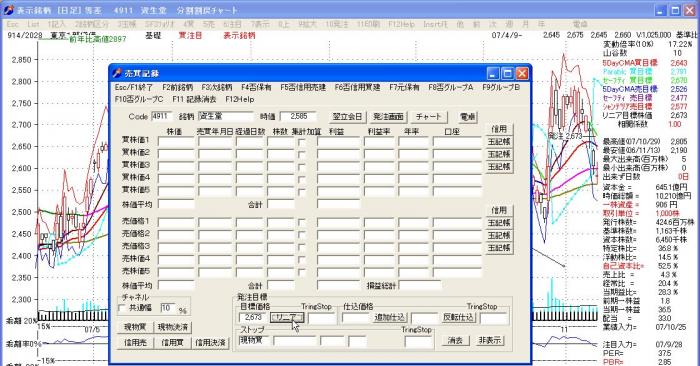Screen dimensions: 700x366
Task: Click the main chart window title icon
Action: coord(8,10)
